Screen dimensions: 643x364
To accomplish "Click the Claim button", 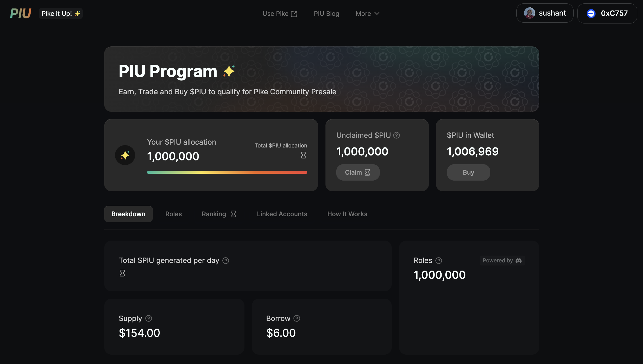I will (x=358, y=172).
